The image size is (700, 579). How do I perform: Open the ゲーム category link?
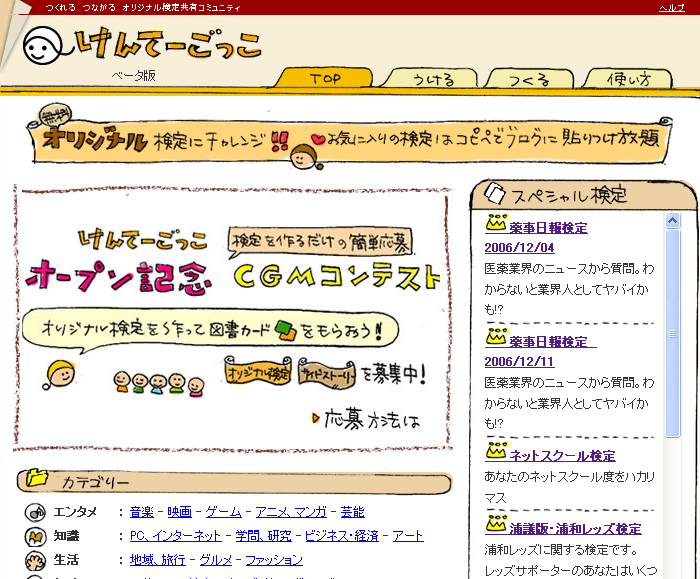click(x=223, y=512)
